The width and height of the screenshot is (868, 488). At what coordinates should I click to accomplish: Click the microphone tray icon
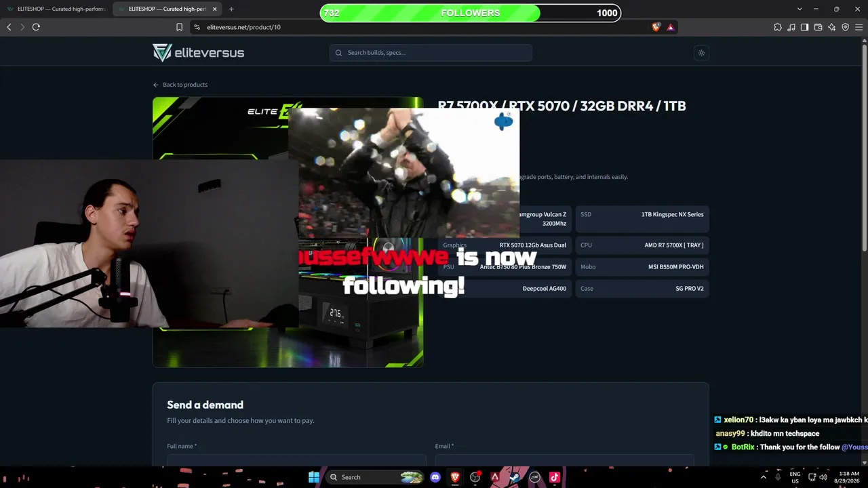tap(778, 477)
